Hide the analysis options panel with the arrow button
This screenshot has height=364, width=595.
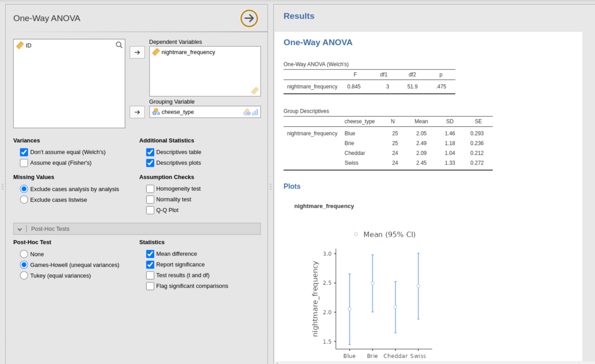249,18
